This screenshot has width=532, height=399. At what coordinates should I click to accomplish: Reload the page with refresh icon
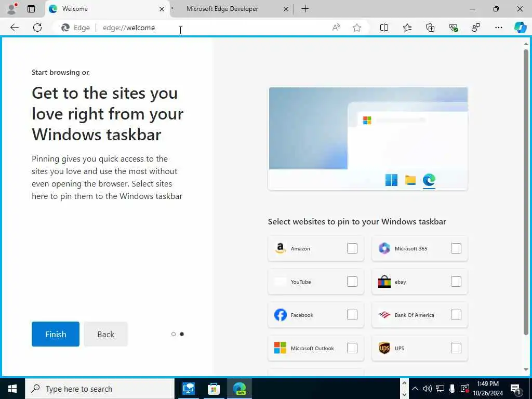pos(37,28)
